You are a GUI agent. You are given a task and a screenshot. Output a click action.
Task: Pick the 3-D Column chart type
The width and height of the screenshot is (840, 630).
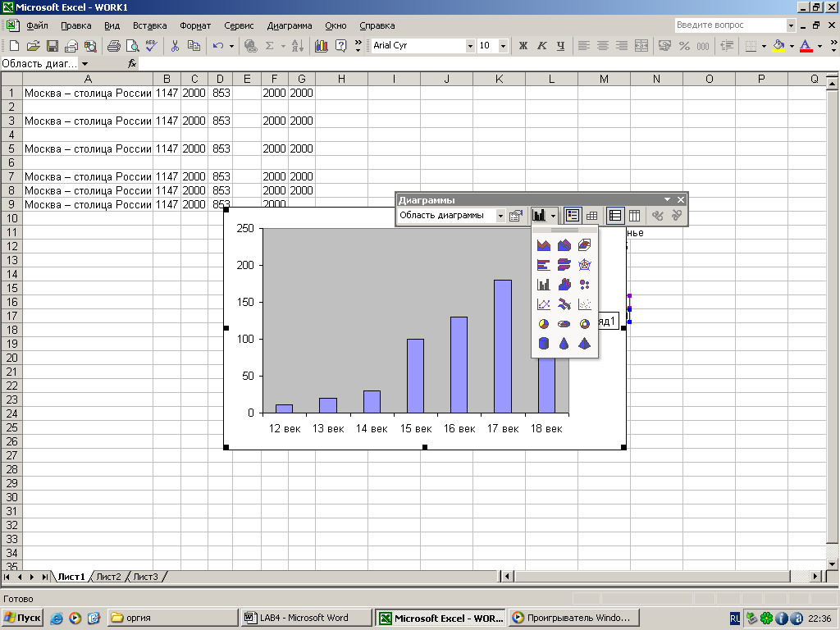[564, 285]
